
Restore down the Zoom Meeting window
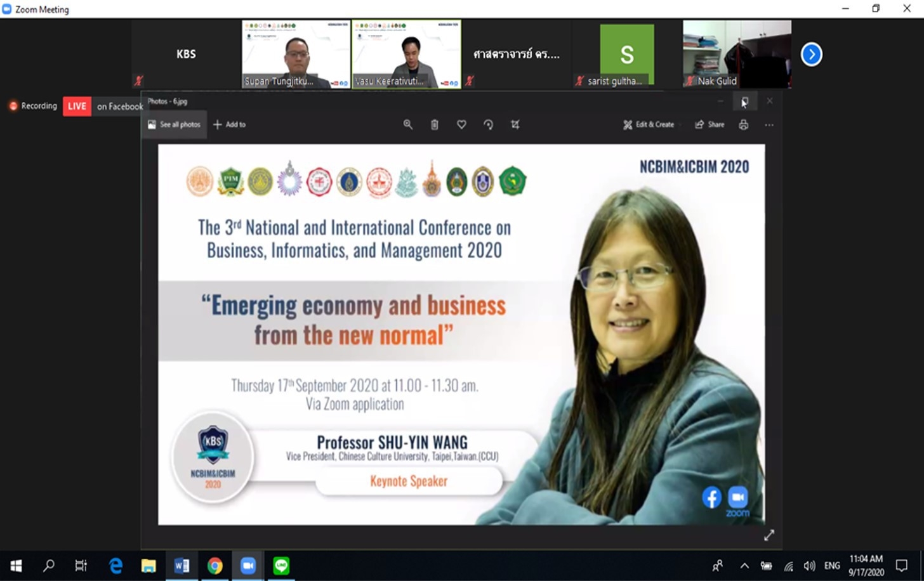coord(876,8)
